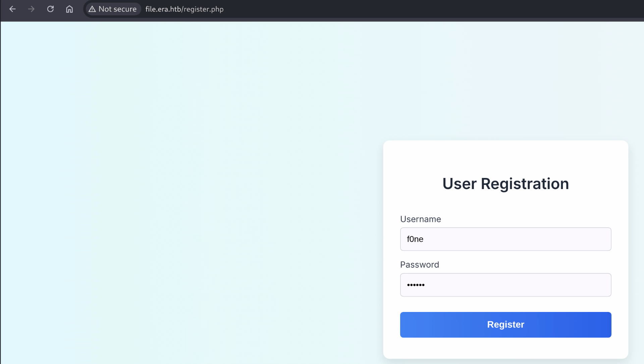
Task: Click the Password field label
Action: pos(419,265)
